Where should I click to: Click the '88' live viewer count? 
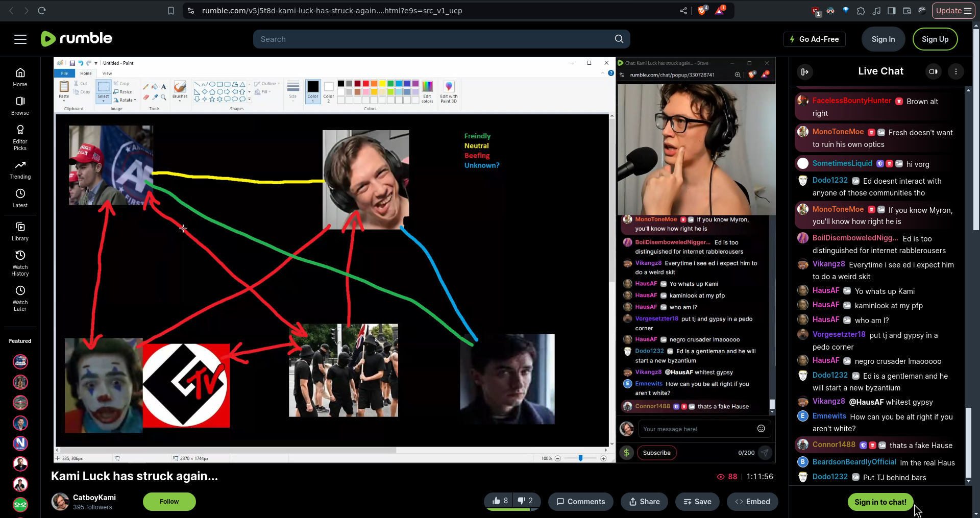pos(732,477)
